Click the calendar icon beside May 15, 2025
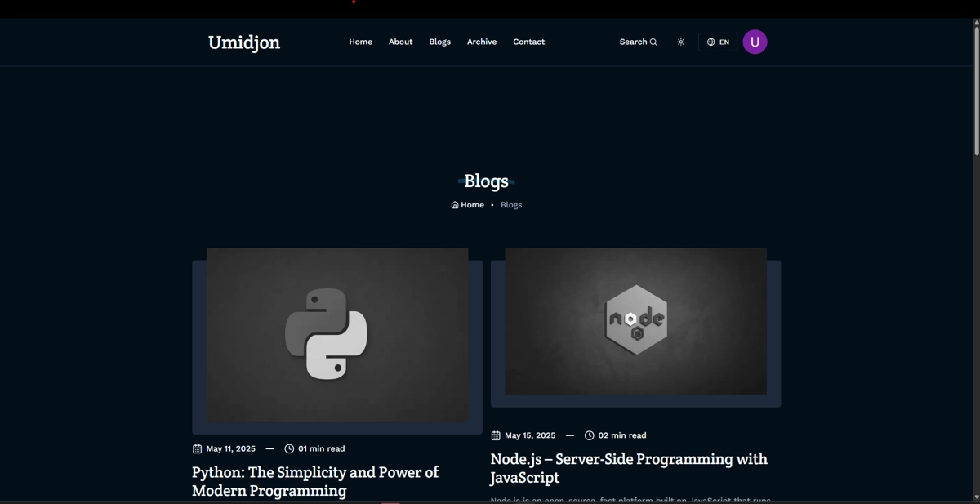980x504 pixels. point(496,435)
